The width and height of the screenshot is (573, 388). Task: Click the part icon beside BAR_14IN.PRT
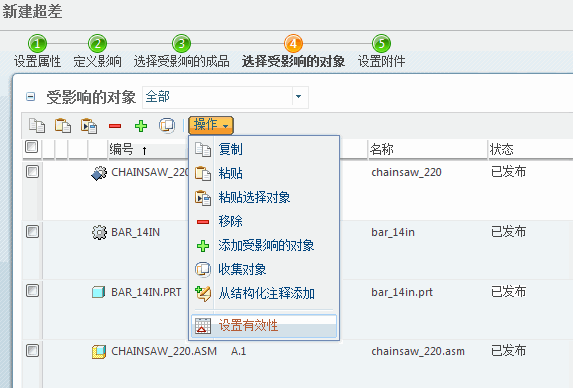pyautogui.click(x=99, y=292)
